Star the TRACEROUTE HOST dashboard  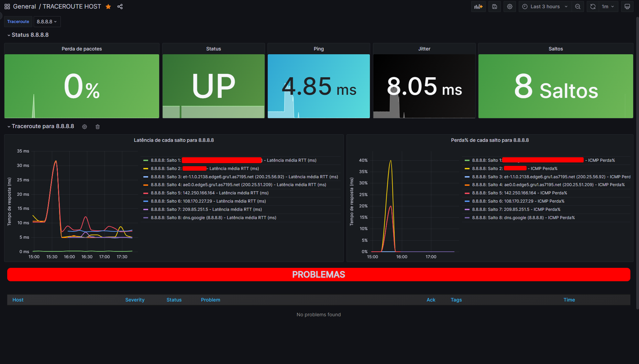pos(108,7)
